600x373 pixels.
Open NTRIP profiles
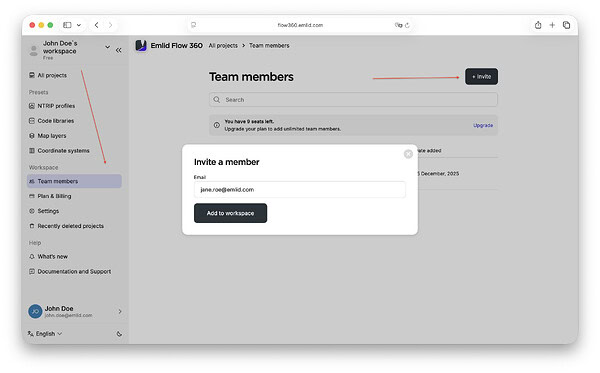coord(56,106)
